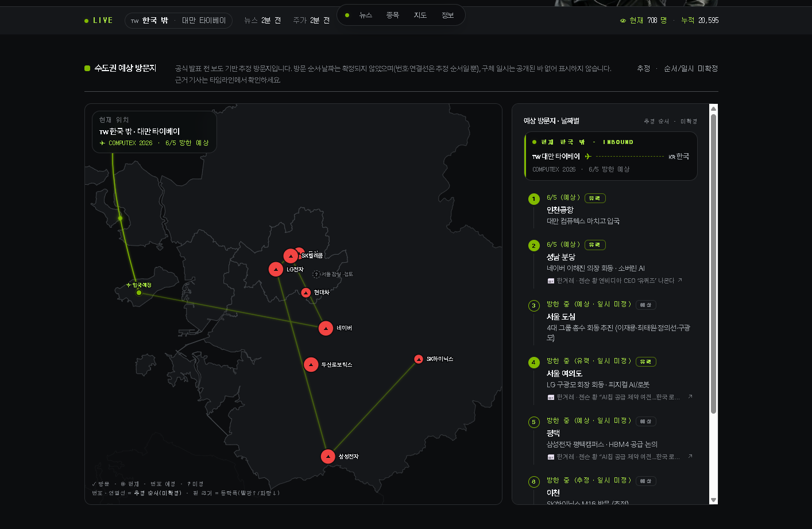Screen dimensions: 812x529
Task: Click the 예상 badge on 서울 도심 entry
Action: click(646, 305)
